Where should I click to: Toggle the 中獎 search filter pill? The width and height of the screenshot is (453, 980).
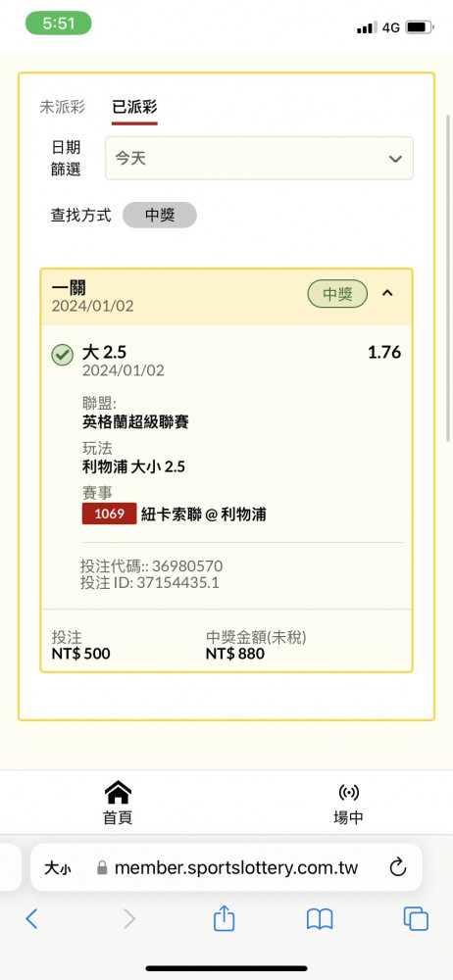160,216
